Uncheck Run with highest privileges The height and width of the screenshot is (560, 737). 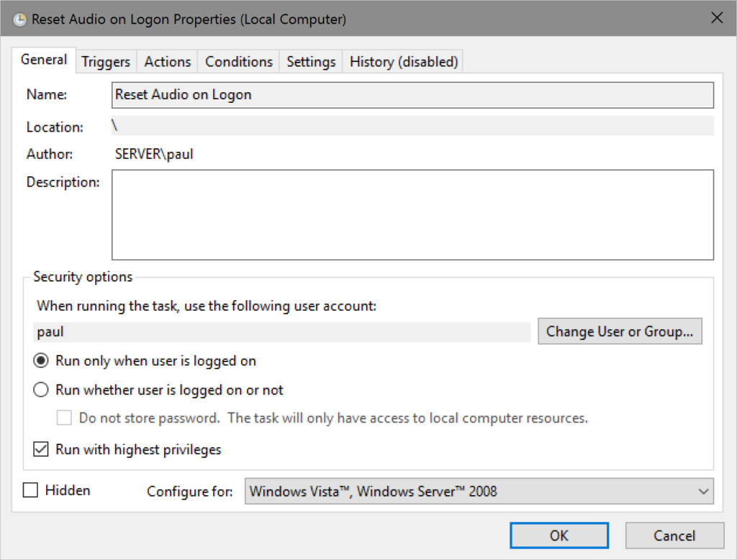pyautogui.click(x=41, y=450)
